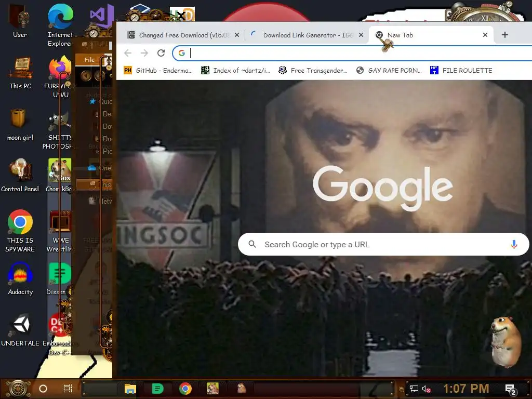Reload the current Chrome page
The width and height of the screenshot is (532, 399).
click(161, 53)
